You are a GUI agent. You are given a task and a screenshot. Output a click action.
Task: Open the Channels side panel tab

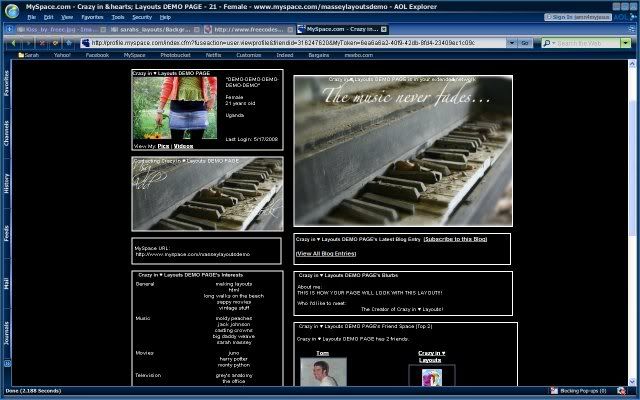[7, 133]
